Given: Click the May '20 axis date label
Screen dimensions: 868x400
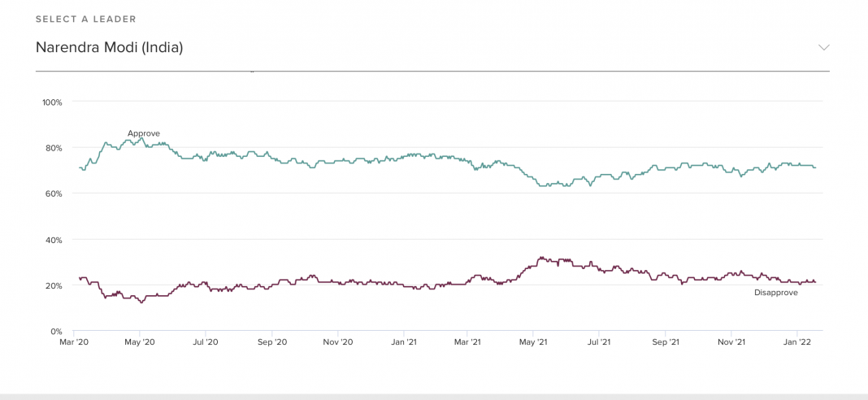Looking at the screenshot, I should [140, 342].
